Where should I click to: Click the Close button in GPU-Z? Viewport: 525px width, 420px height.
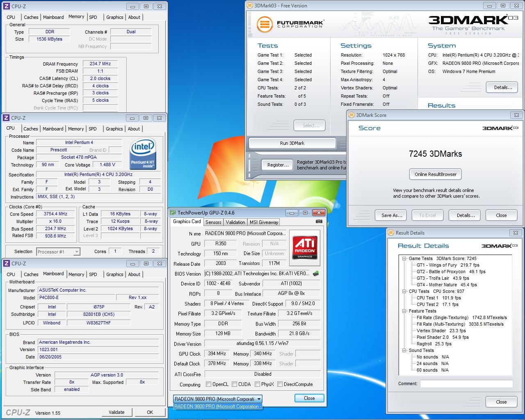(309, 398)
